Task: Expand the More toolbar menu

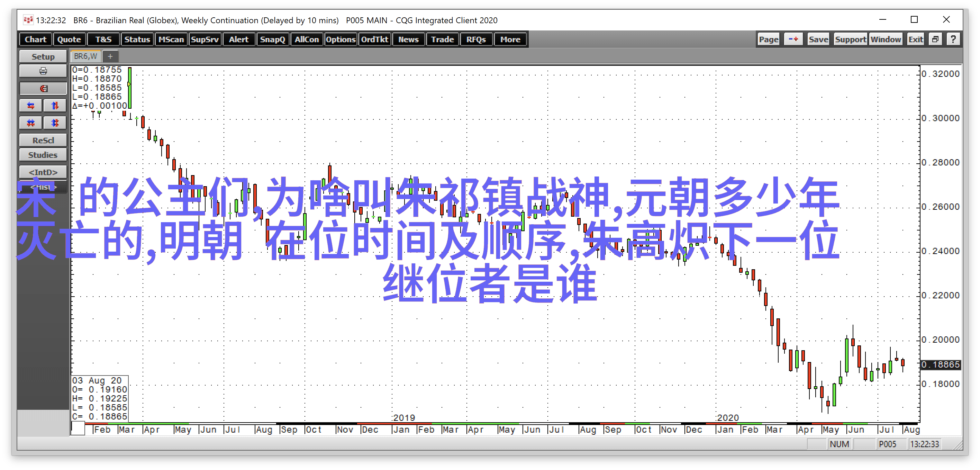Action: 510,39
